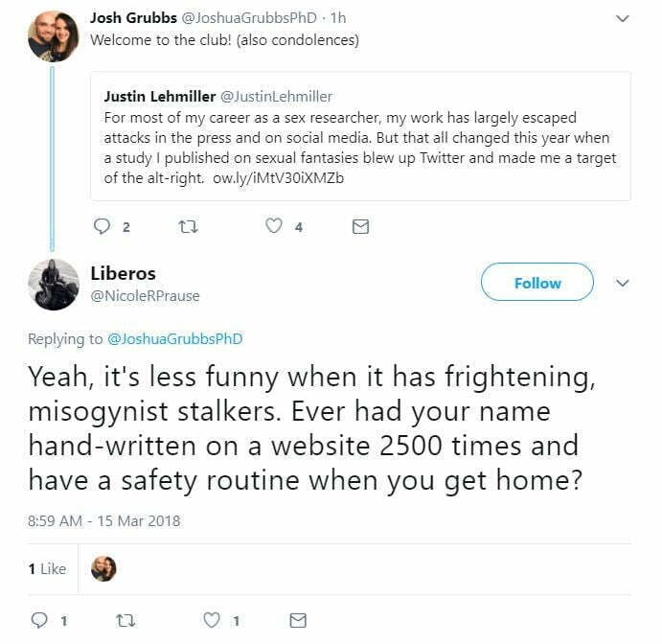Viewport: 662px width, 644px height.
Task: Open tweet timestamp 8:59 AM - 15 Mar 2018
Action: (x=104, y=521)
